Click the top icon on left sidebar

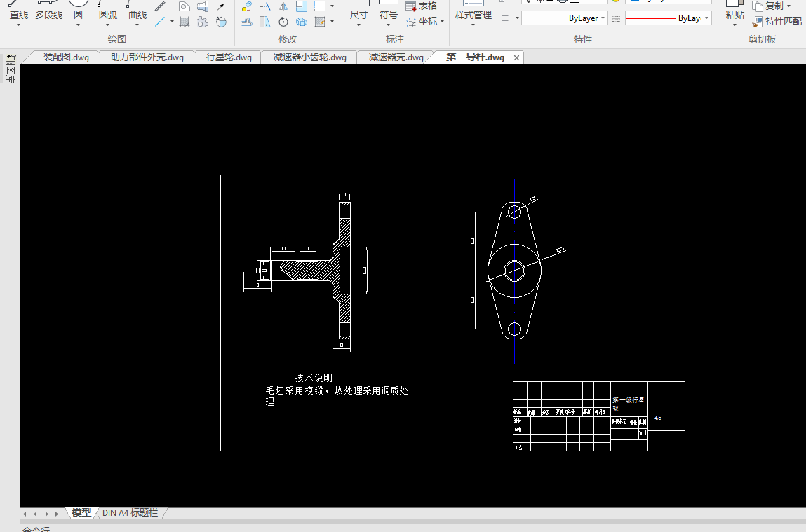[x=11, y=60]
